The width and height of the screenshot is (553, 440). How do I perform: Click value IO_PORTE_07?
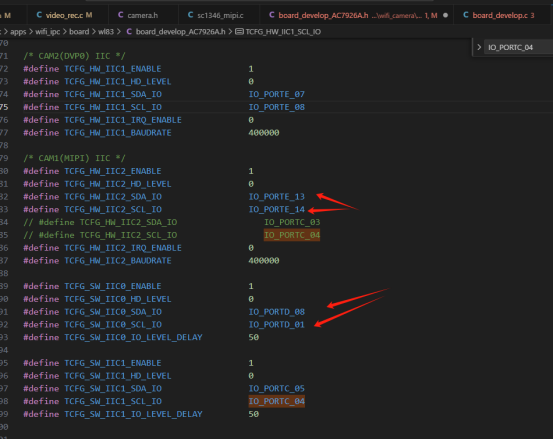click(x=276, y=94)
